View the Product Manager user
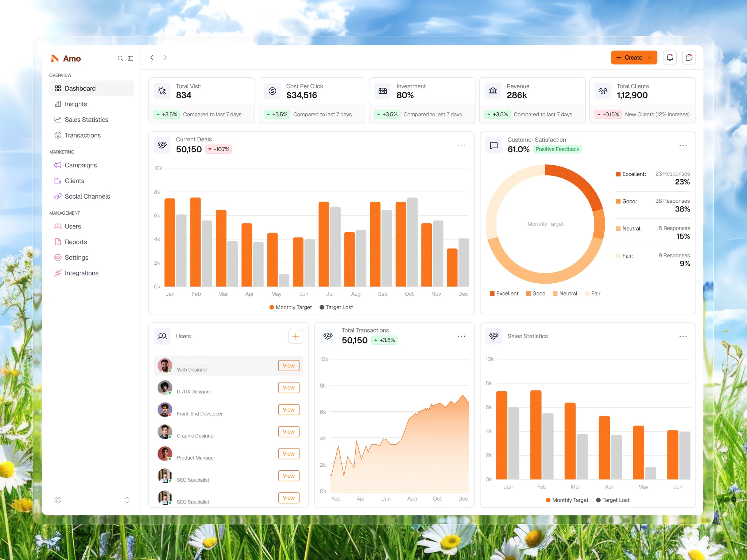Image resolution: width=747 pixels, height=560 pixels. click(x=289, y=454)
